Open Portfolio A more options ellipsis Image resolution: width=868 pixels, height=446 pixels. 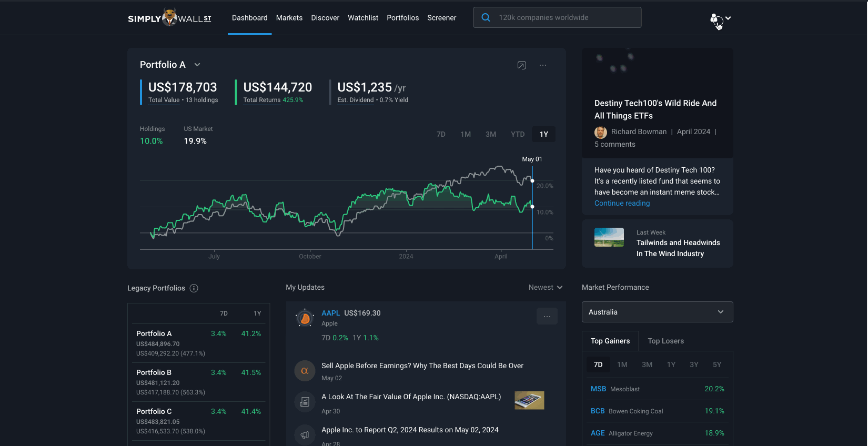click(x=543, y=65)
